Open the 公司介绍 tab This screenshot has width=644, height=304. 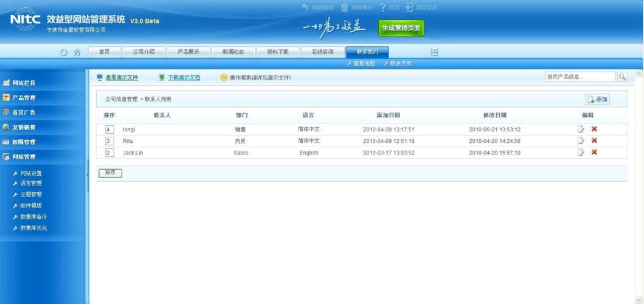[x=144, y=52]
